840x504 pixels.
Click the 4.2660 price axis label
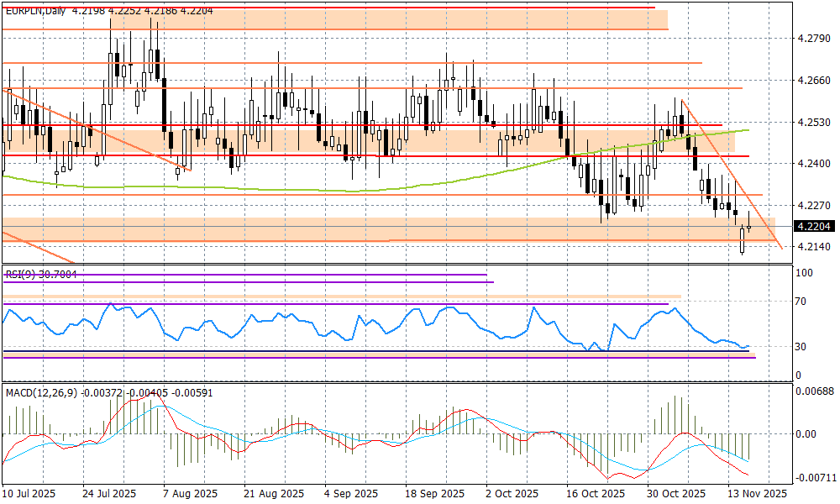coord(813,81)
